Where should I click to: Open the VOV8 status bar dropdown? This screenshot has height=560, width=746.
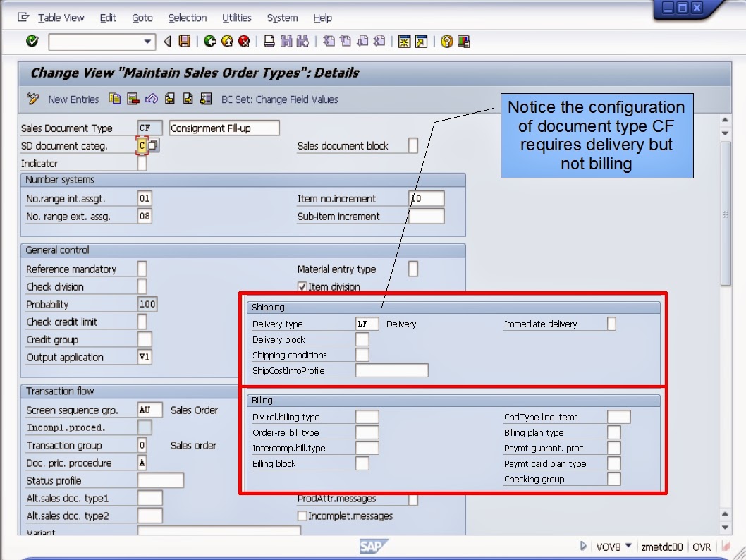[628, 546]
